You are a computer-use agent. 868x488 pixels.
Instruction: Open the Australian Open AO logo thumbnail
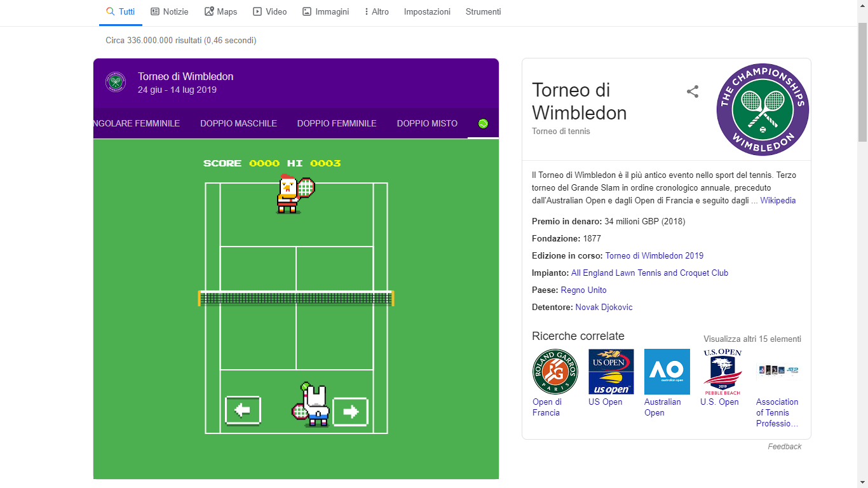click(x=667, y=372)
